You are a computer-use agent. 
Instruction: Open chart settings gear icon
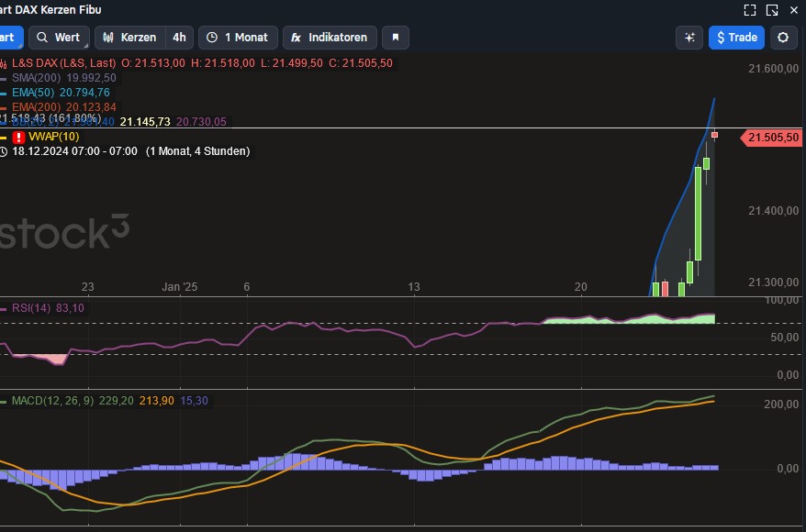click(782, 38)
